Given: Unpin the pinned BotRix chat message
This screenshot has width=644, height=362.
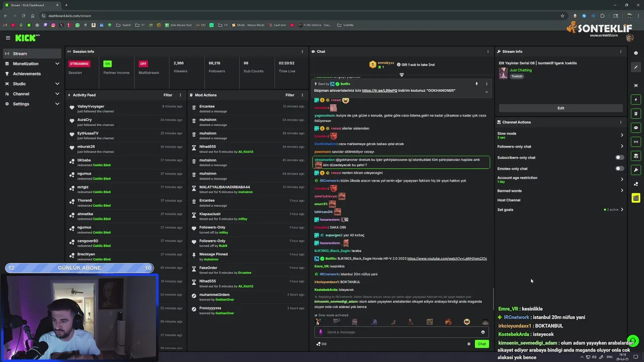Looking at the screenshot, I should coord(476,84).
